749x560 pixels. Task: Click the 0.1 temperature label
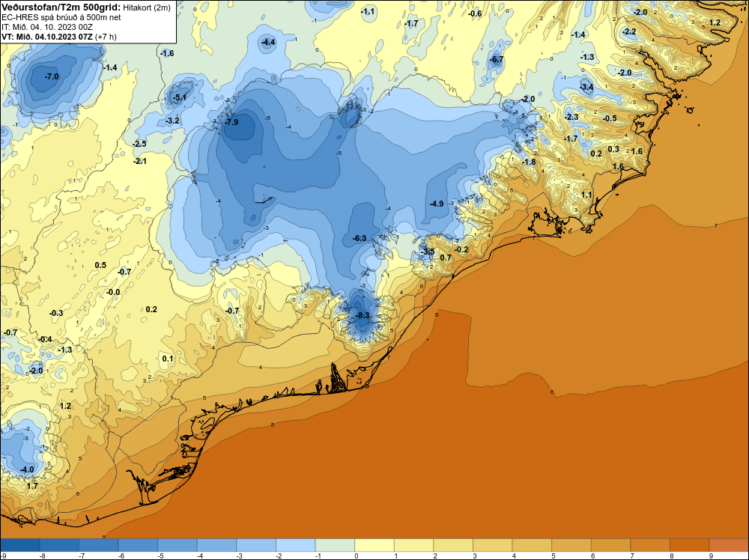click(168, 359)
